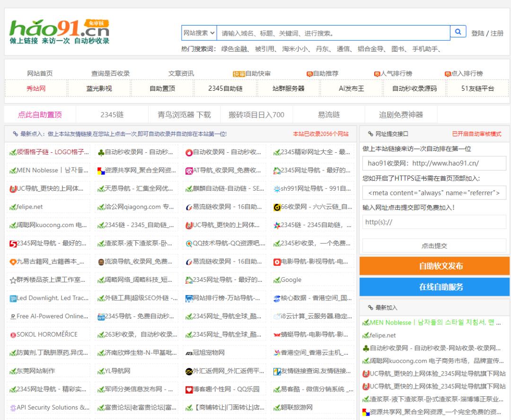Click the hao91.cn site logo
511x420 pixels.
pos(60,32)
